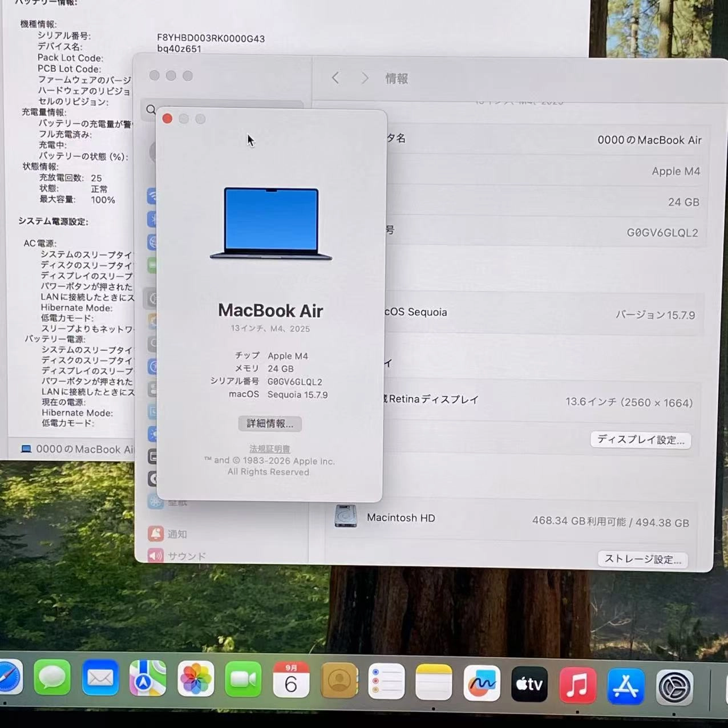Open System Settings from the Dock
The image size is (728, 728).
(674, 687)
